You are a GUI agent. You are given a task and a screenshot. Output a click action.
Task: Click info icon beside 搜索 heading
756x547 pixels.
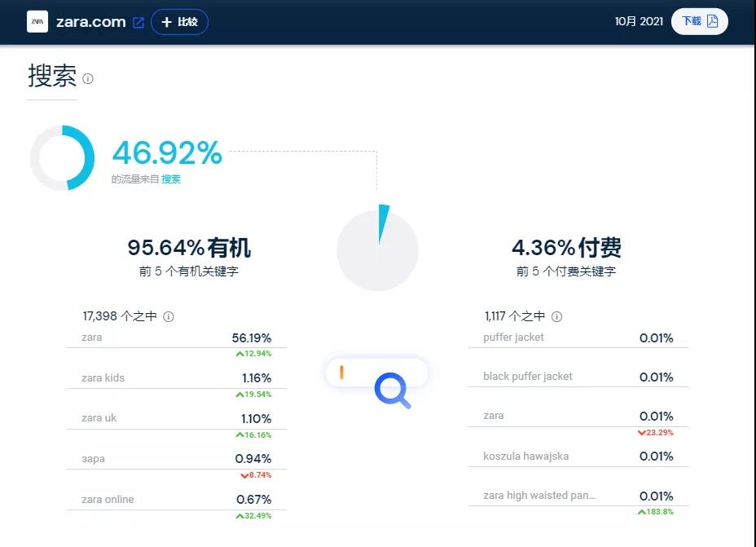(88, 79)
